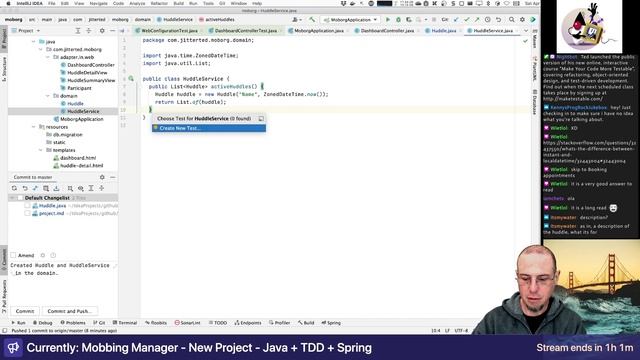Collapse the resources folder

[34, 127]
